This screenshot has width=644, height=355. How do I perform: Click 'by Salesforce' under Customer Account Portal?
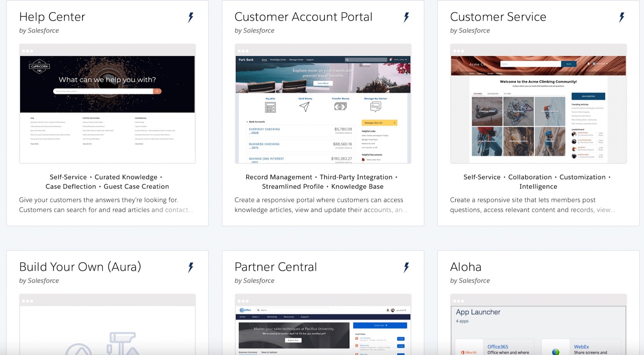[254, 31]
